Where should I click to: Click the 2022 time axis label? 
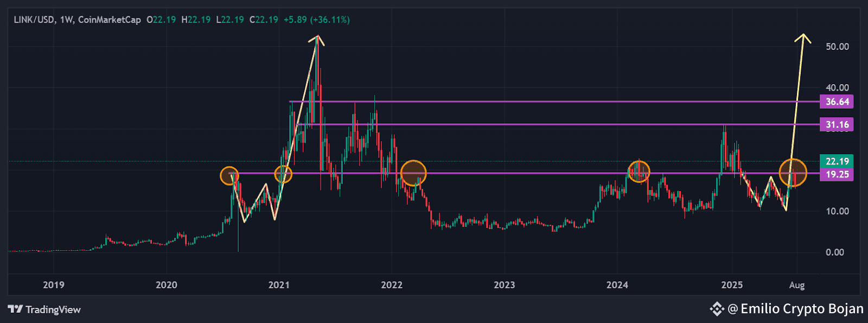pyautogui.click(x=392, y=285)
